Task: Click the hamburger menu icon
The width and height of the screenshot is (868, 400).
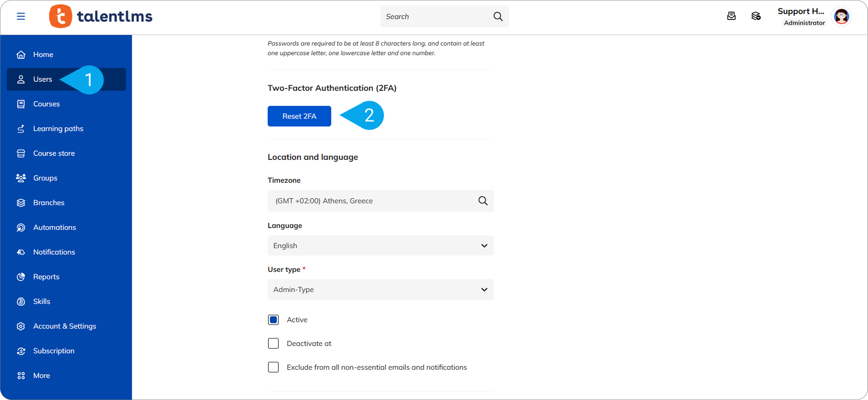Action: click(21, 16)
